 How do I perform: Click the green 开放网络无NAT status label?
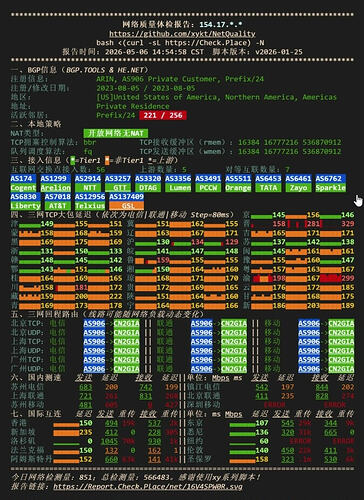(x=116, y=133)
